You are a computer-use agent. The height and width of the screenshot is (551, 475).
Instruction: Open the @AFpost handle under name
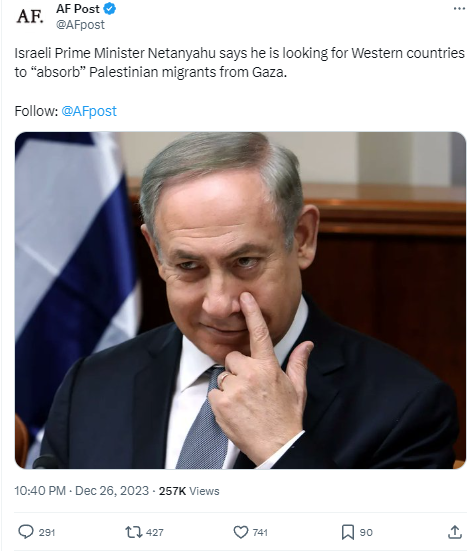click(80, 25)
